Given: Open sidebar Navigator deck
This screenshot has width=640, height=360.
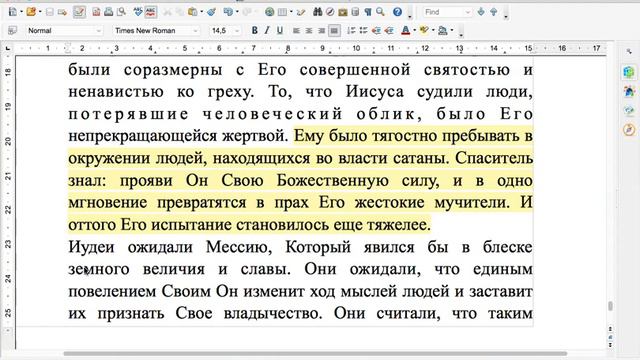Looking at the screenshot, I should (x=629, y=130).
